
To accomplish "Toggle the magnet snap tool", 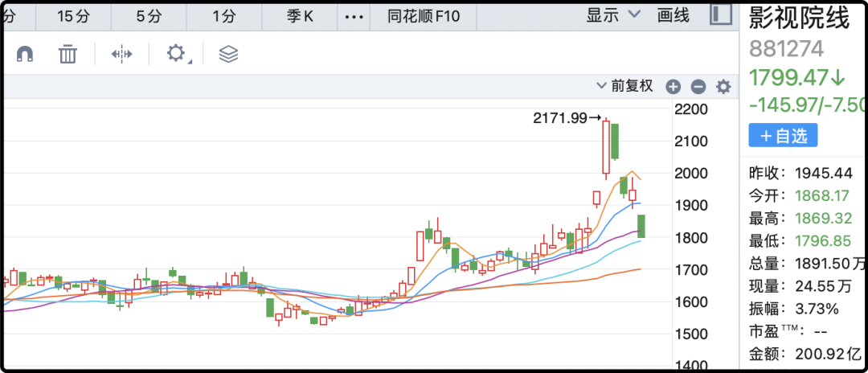I will (25, 54).
